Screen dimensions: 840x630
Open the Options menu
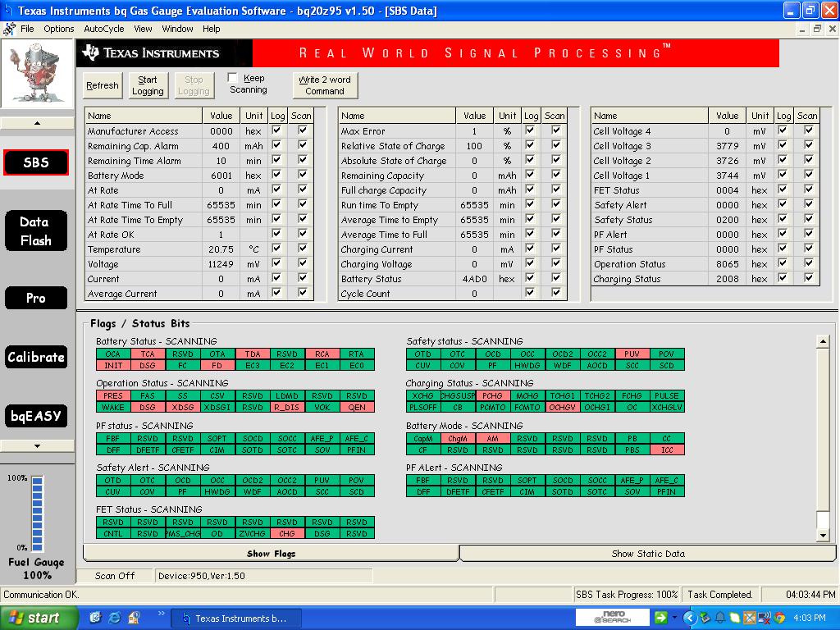[x=59, y=29]
